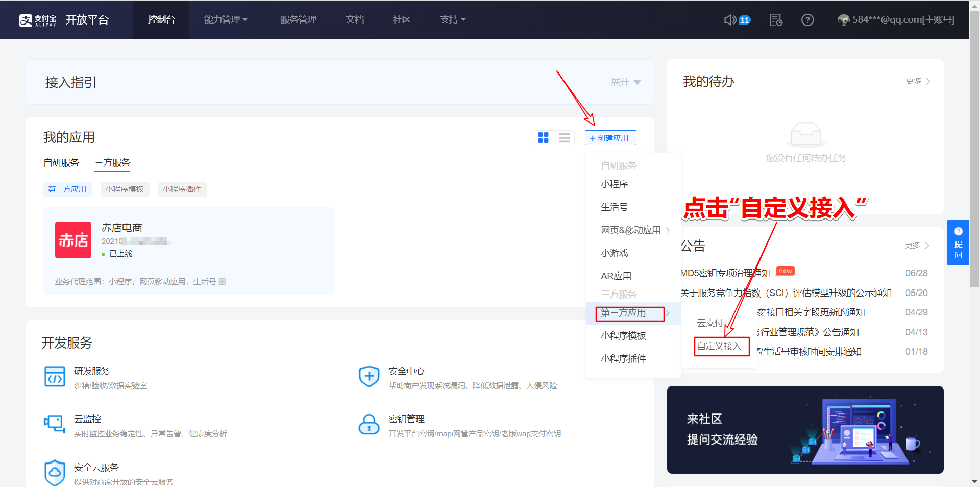Screen dimensions: 980x487
Task: Expand 网页&移动应用 submenu
Action: tap(635, 230)
